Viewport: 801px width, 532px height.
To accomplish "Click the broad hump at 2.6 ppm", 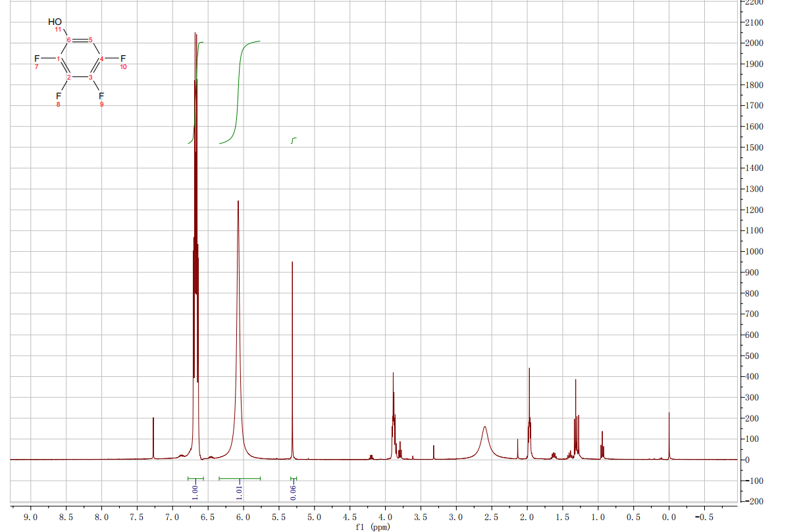I will [x=484, y=441].
